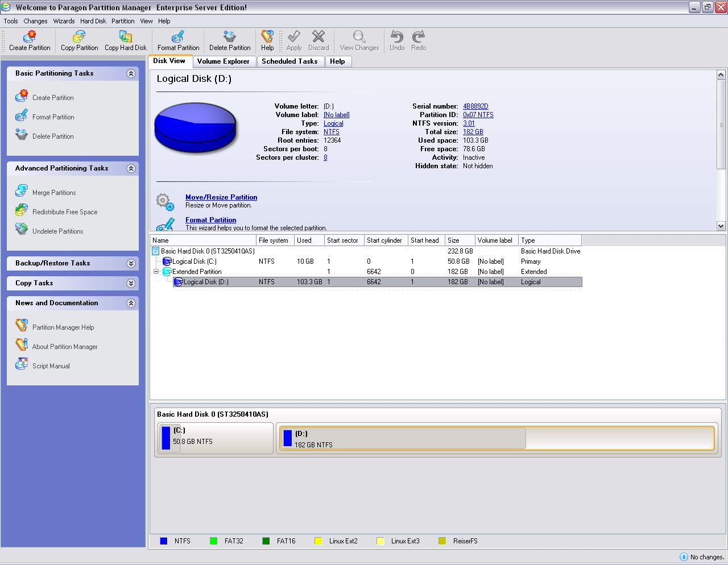Click the green FAT32 legend swatch

(x=214, y=541)
